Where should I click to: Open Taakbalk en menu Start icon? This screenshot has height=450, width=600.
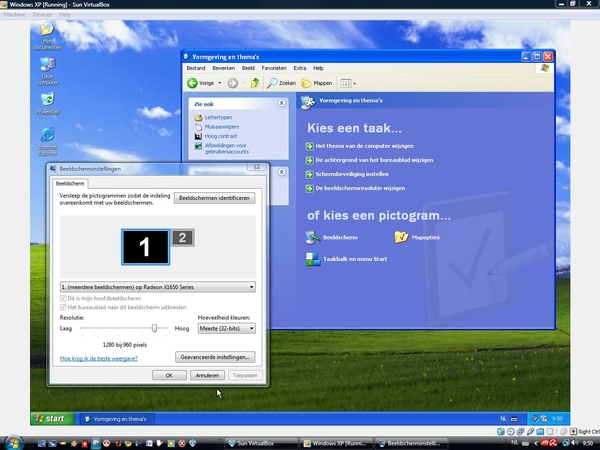(x=313, y=259)
